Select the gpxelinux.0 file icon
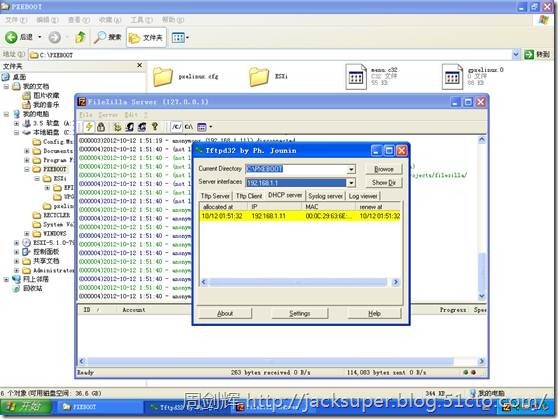This screenshot has height=419, width=558. click(452, 77)
